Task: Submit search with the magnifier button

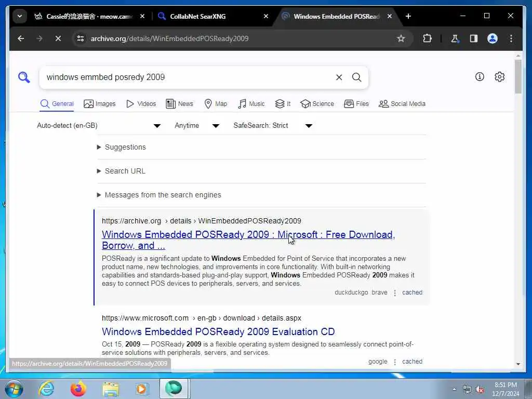Action: point(356,77)
